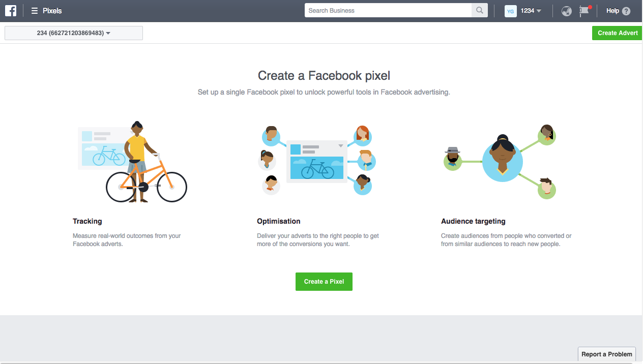The height and width of the screenshot is (364, 643).
Task: Click the search magnifier button
Action: pos(480,11)
